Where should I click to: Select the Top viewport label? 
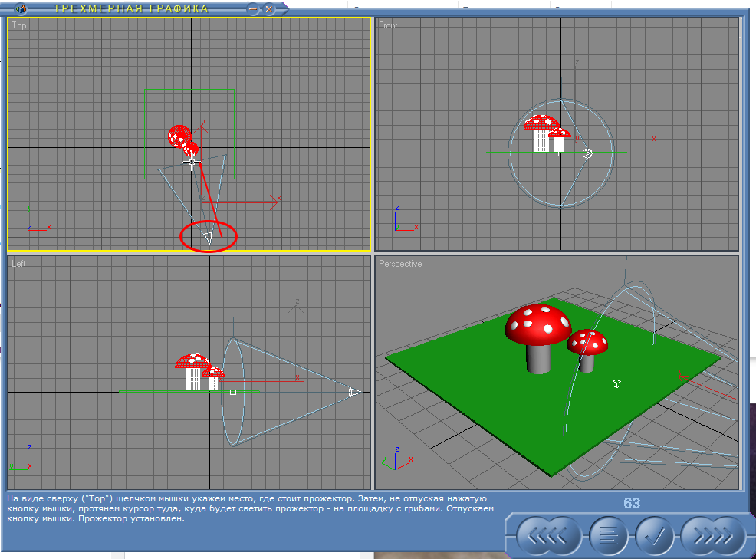[19, 25]
